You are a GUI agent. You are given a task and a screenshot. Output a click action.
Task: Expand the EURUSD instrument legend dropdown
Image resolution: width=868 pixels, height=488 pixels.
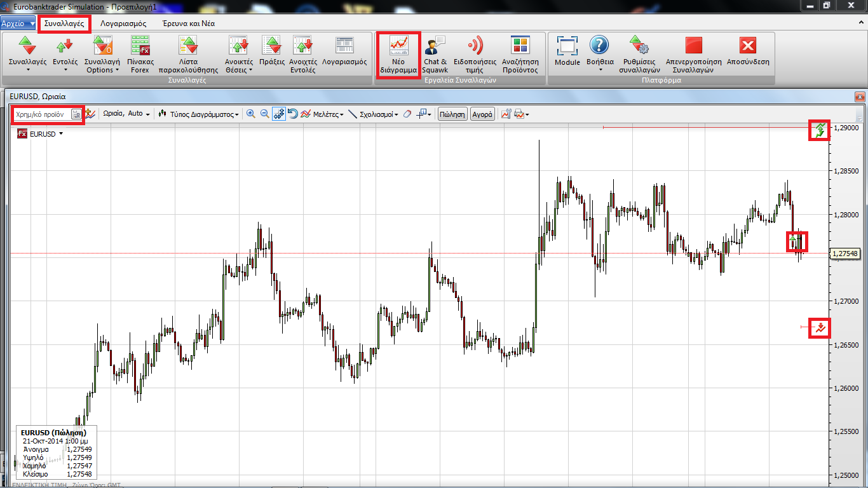pos(61,134)
